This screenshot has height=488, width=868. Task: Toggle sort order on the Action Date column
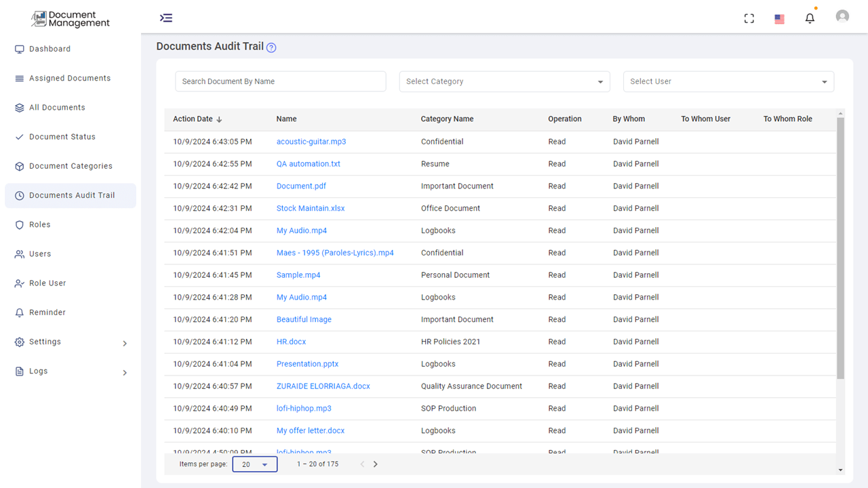click(x=219, y=119)
